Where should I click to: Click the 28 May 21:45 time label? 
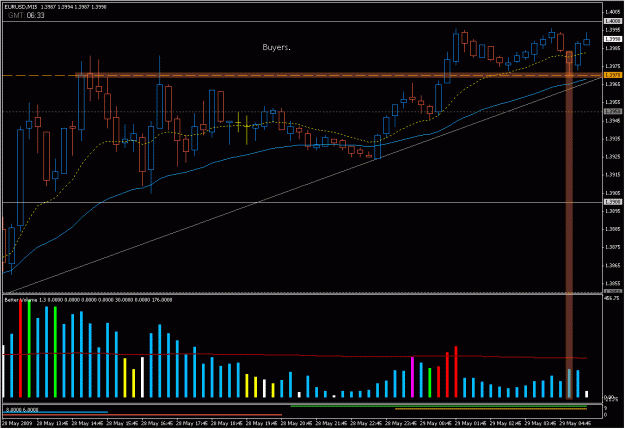click(x=331, y=423)
